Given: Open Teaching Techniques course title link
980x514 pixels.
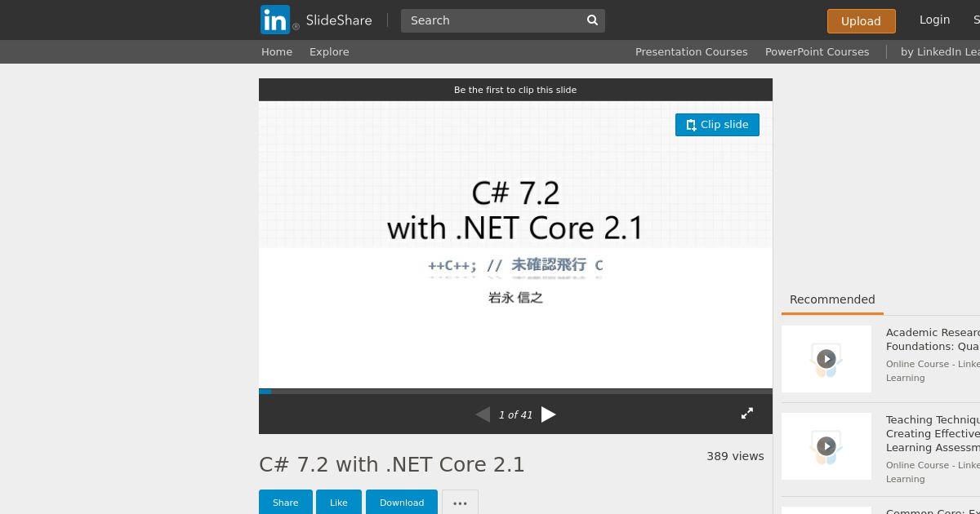Looking at the screenshot, I should click(x=933, y=434).
